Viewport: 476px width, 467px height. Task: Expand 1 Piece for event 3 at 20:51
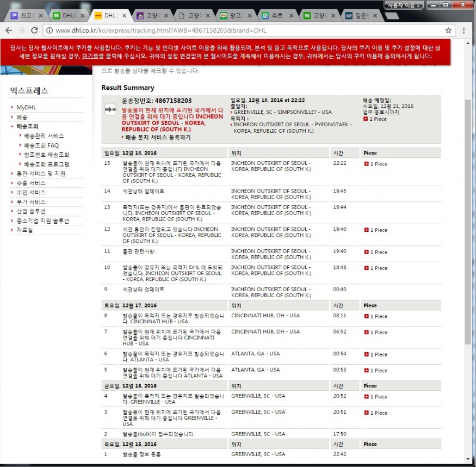[x=367, y=413]
